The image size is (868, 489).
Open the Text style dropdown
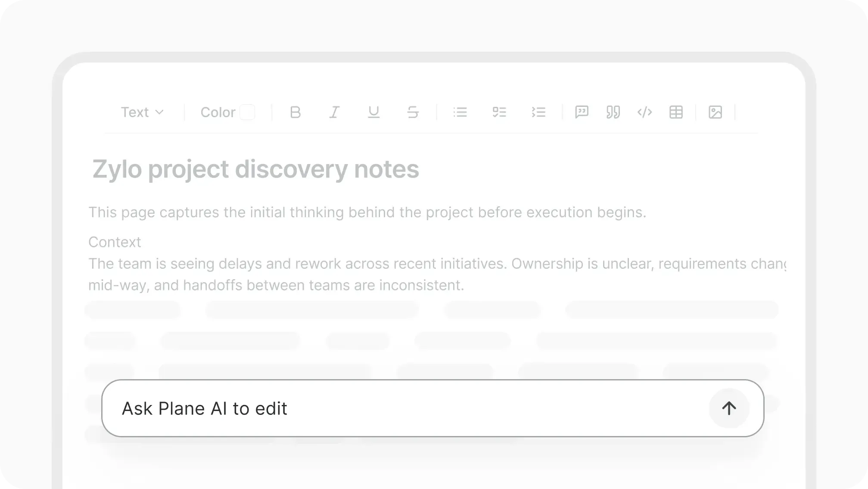tap(143, 112)
